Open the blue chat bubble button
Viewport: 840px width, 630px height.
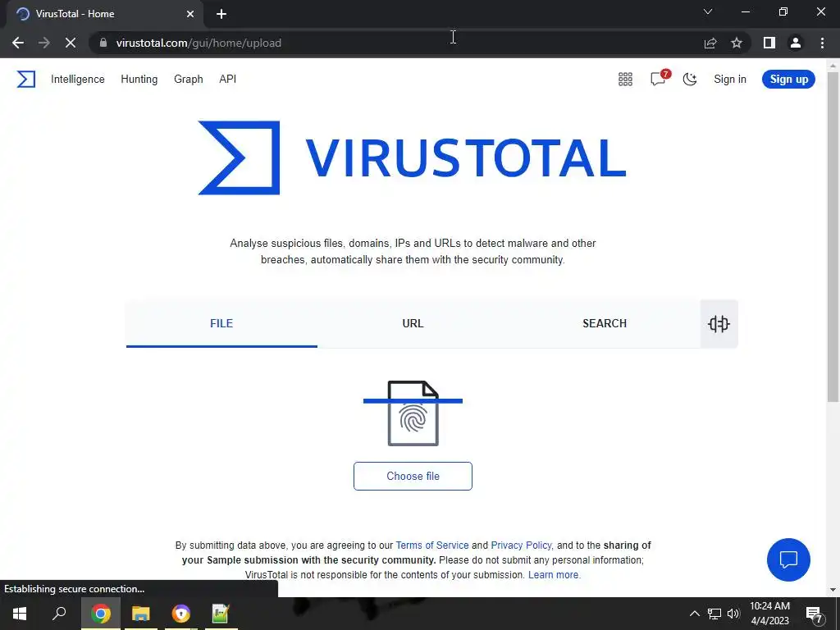(x=788, y=559)
